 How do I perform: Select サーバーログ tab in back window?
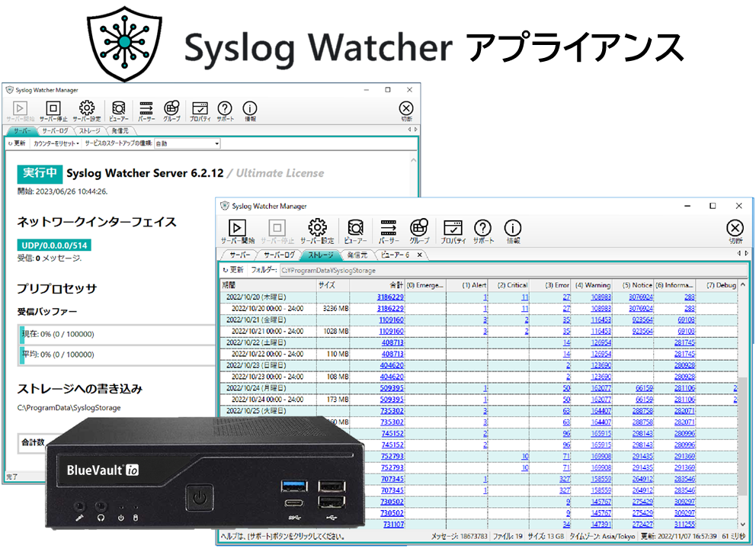coord(54,130)
